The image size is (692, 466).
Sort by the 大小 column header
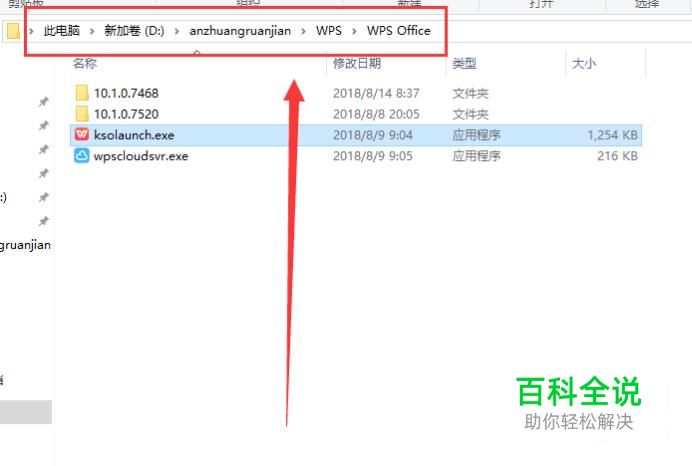[x=584, y=64]
